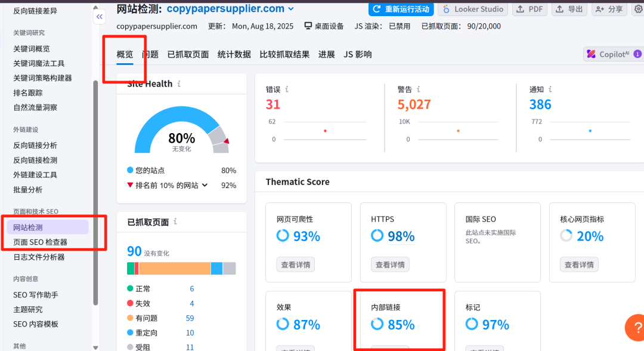Click the notices count 386
Screen dimensions: 644x351
tap(540, 104)
